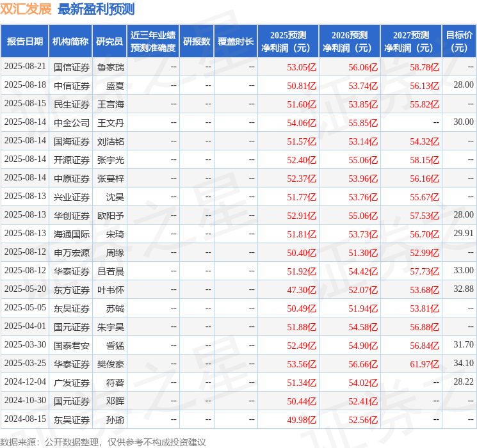Click researcher name 孙瑜
The width and height of the screenshot is (477, 448).
[x=115, y=420]
